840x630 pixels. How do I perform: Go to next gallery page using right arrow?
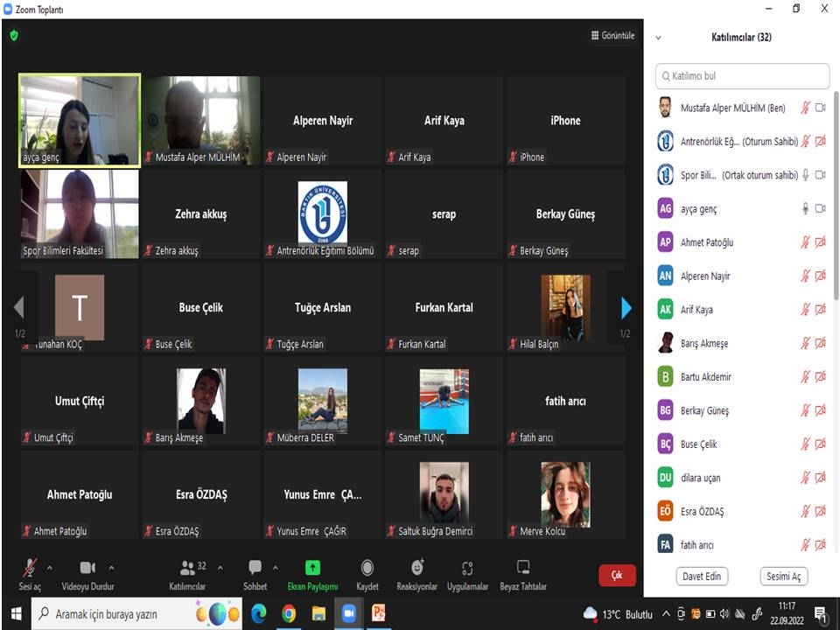pos(626,308)
